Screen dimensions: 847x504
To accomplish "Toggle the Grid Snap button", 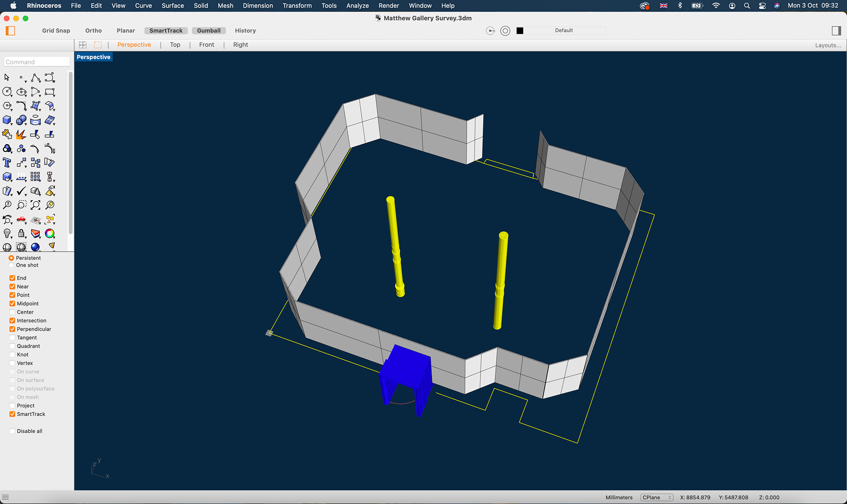I will click(x=56, y=30).
